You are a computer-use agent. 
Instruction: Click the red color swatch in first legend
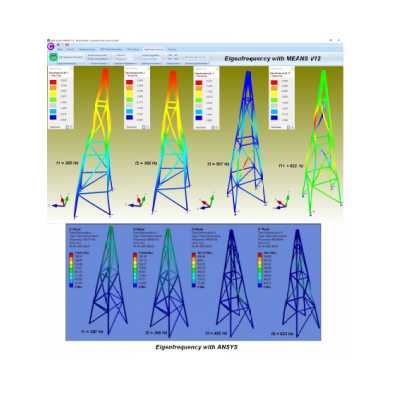[x=53, y=82]
